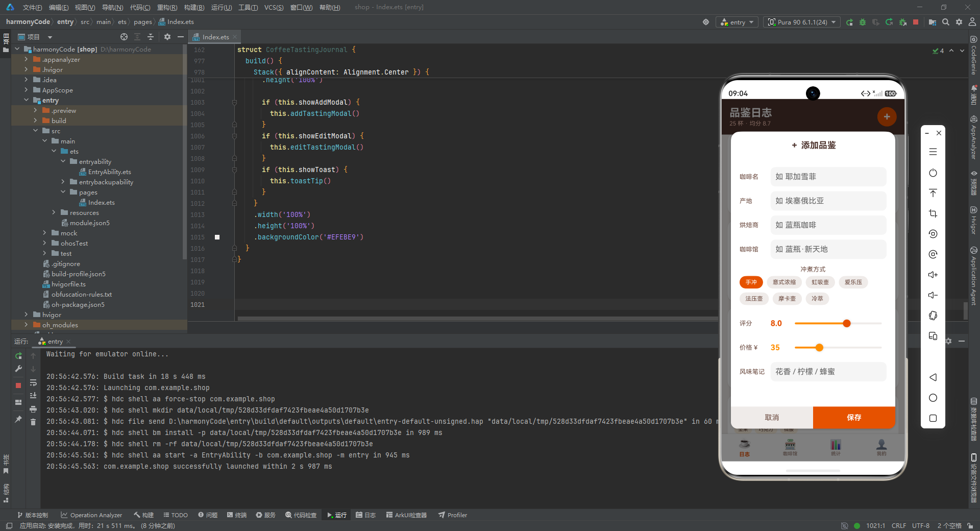Viewport: 980px width, 531px height.
Task: Open the VCS(S) menu
Action: tap(274, 7)
